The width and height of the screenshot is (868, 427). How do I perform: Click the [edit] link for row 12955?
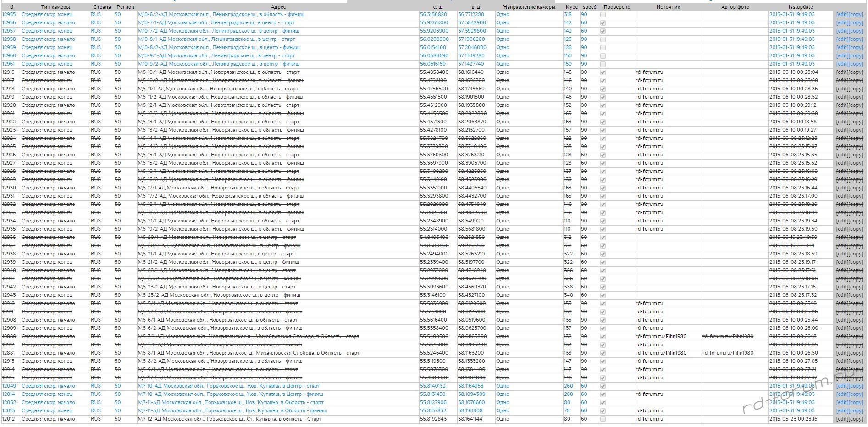[842, 15]
